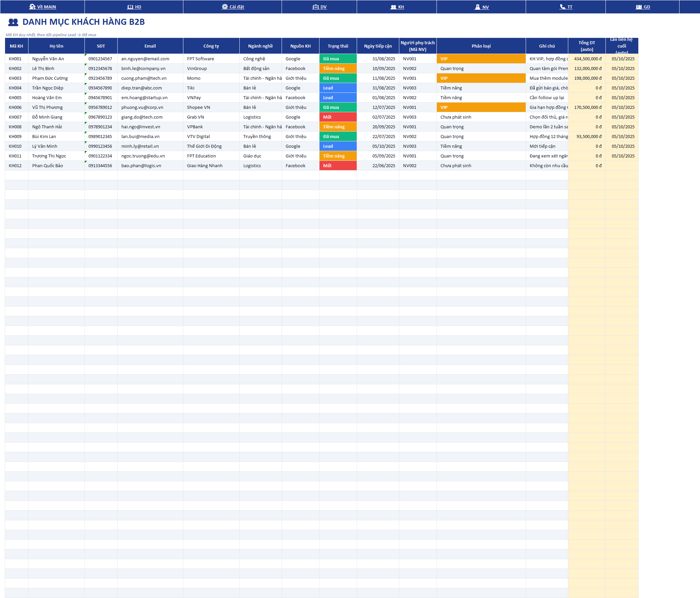
Task: Select note Cần follow up lại
Action: (x=547, y=97)
